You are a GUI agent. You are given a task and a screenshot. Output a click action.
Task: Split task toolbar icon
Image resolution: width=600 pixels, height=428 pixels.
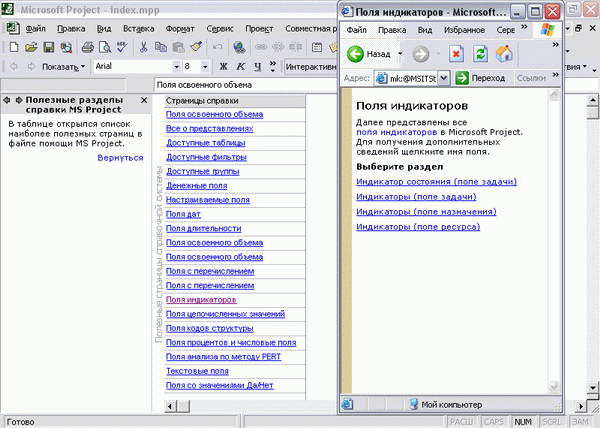[295, 47]
